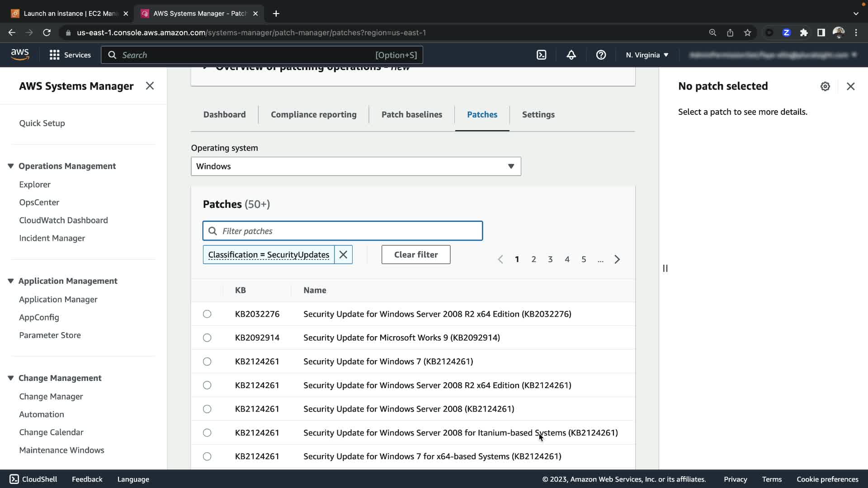This screenshot has height=488, width=868.
Task: Click the AWS logo home icon
Action: [x=20, y=55]
